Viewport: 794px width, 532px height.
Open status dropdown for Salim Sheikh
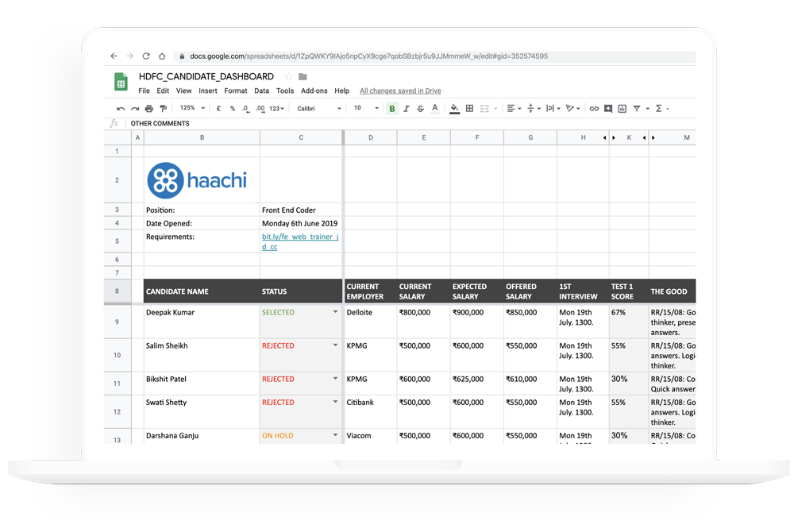point(335,345)
